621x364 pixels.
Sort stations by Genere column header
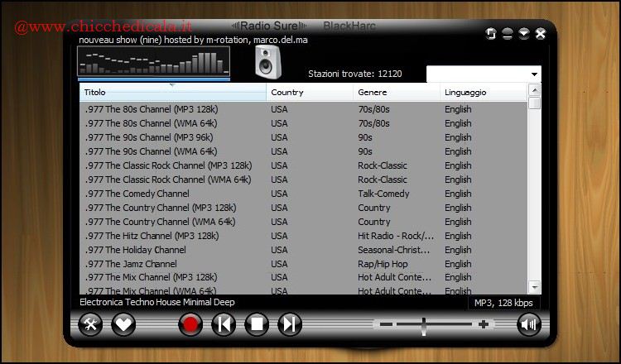tap(397, 93)
